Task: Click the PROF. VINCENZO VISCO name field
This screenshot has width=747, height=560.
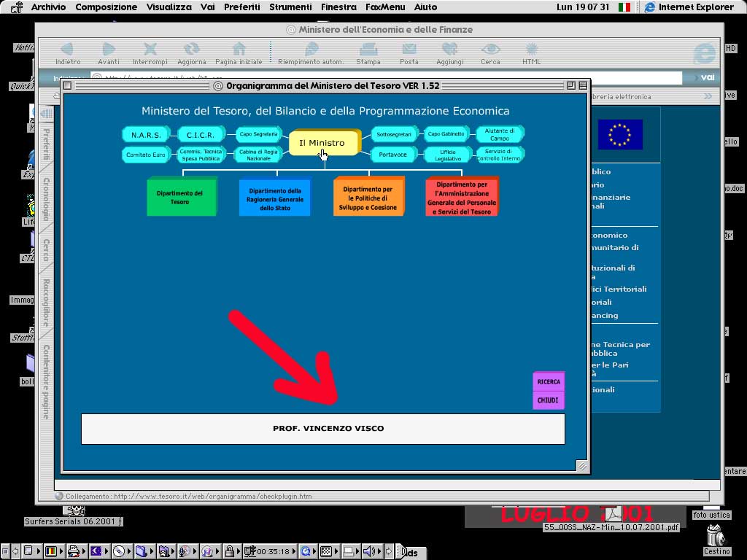Action: tap(323, 429)
